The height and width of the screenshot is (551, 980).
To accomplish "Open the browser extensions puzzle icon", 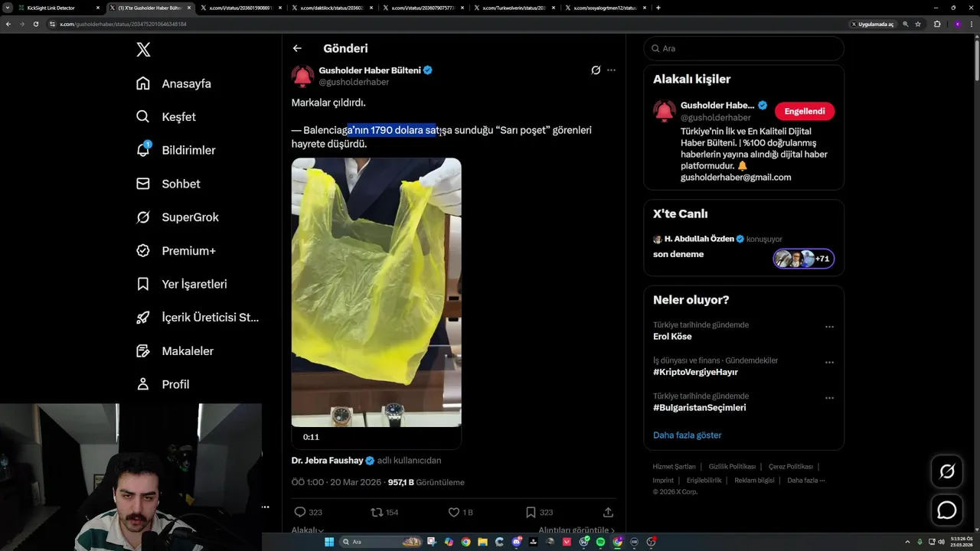I will [x=937, y=24].
